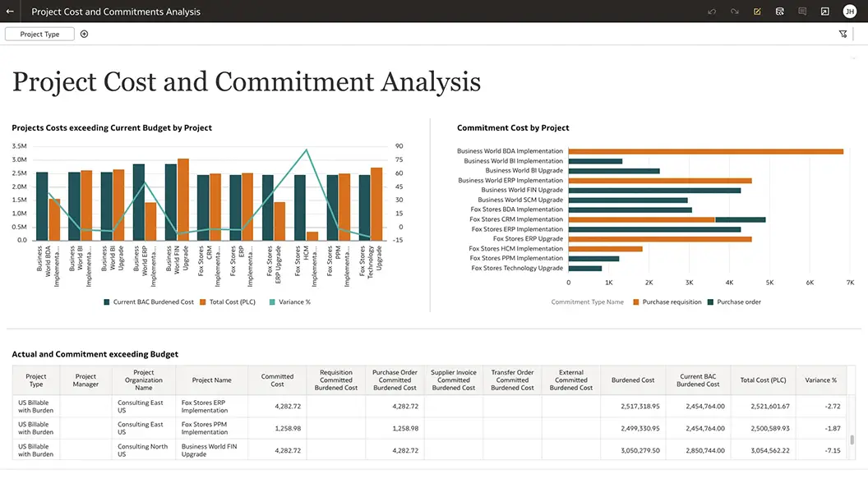Image resolution: width=868 pixels, height=488 pixels.
Task: Click the data refresh icon in the header
Action: tap(779, 12)
